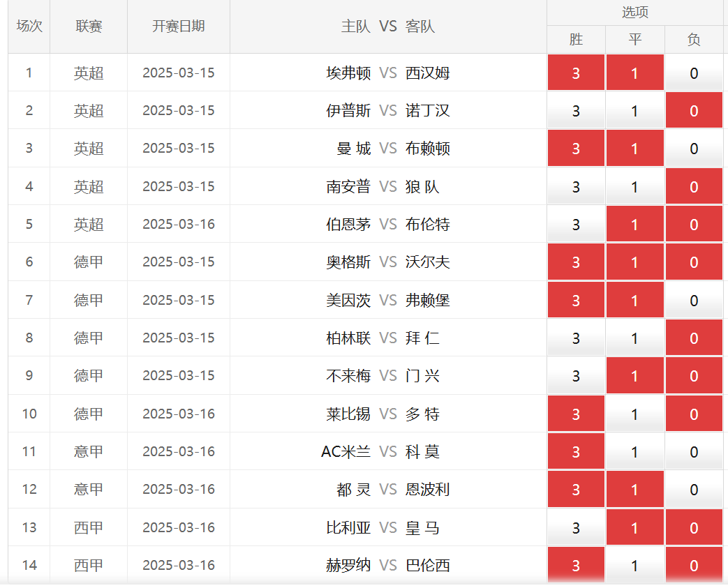
Task: Click away team name 皇马
Action: point(422,528)
